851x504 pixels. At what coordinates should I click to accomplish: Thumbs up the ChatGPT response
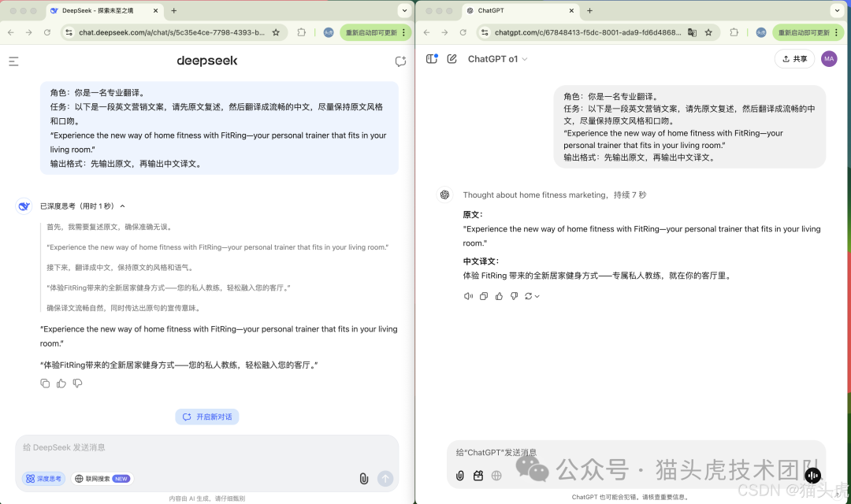(499, 296)
